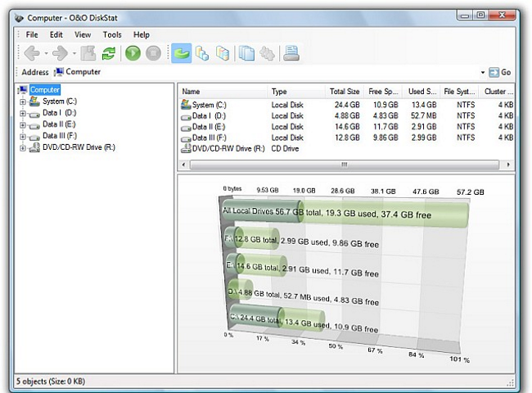
Task: Select DVD/CD-RW Drive (R:) list row
Action: point(347,148)
